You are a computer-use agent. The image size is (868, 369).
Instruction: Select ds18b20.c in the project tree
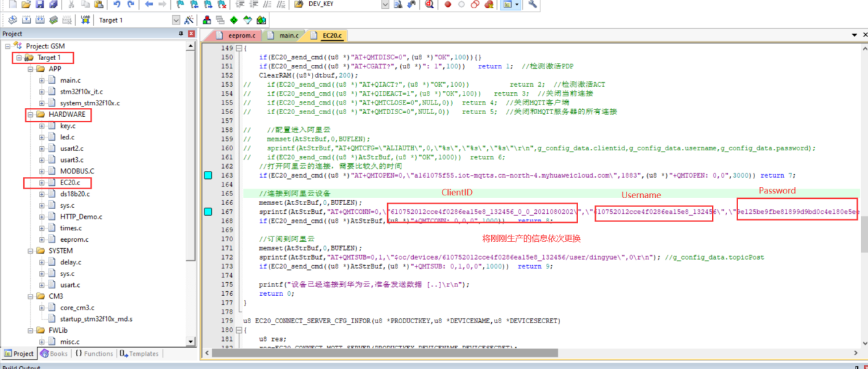(75, 194)
